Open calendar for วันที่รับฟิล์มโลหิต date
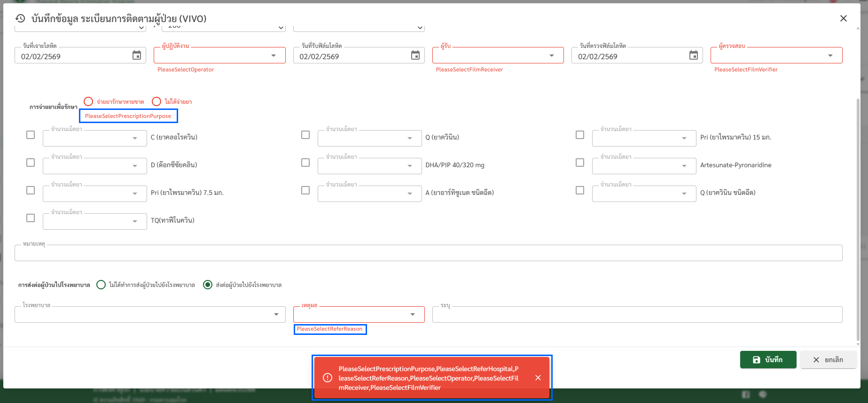Screen dimensions: 868x403 [x=415, y=55]
